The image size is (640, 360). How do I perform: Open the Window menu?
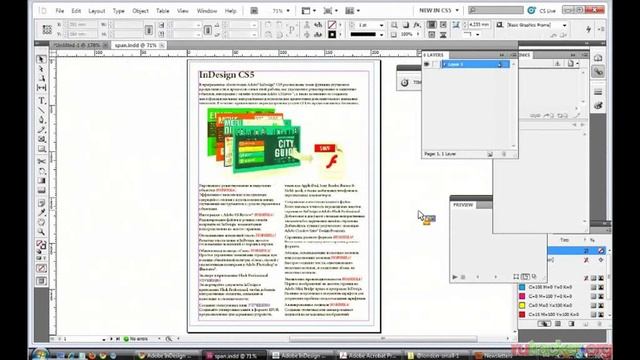click(207, 11)
